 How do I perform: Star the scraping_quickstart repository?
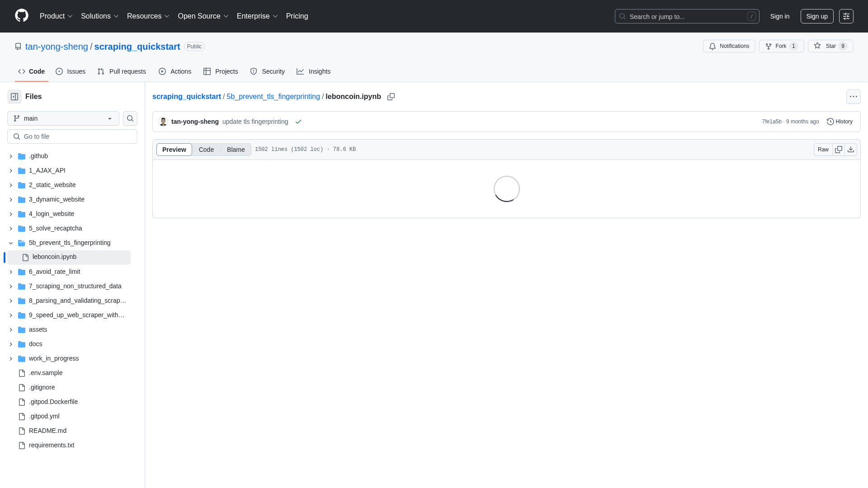[x=830, y=46]
